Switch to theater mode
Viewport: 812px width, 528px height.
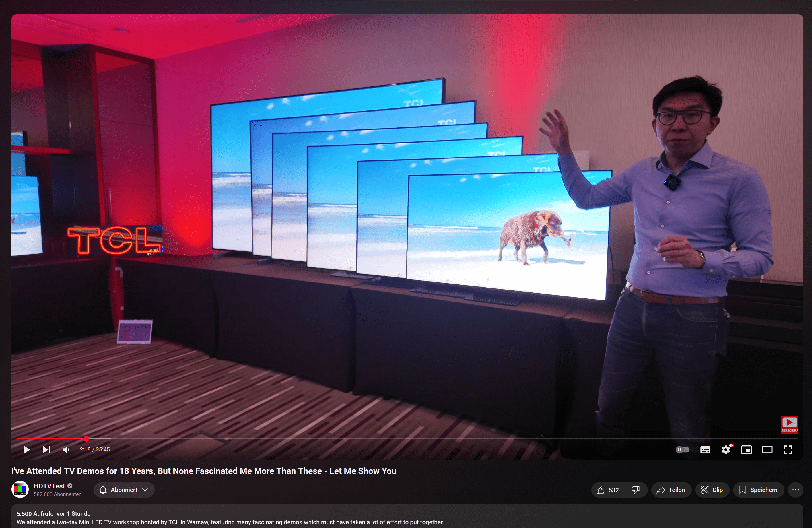[x=767, y=449]
